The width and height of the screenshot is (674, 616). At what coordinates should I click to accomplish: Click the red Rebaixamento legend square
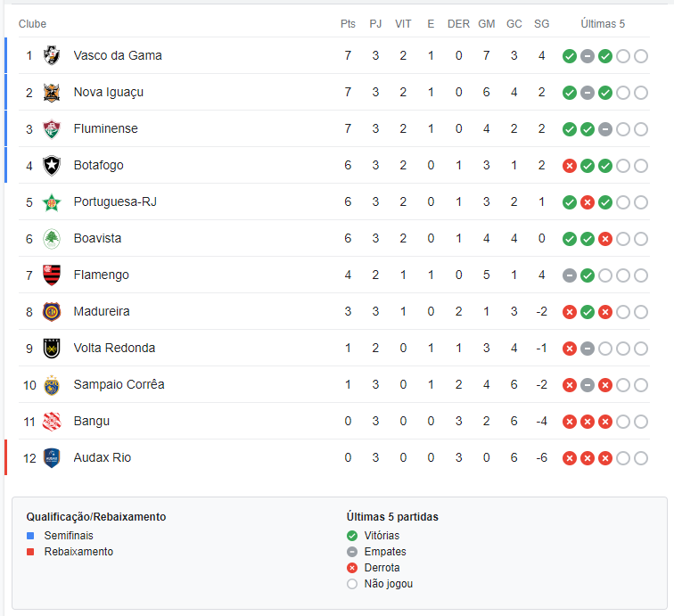(30, 552)
